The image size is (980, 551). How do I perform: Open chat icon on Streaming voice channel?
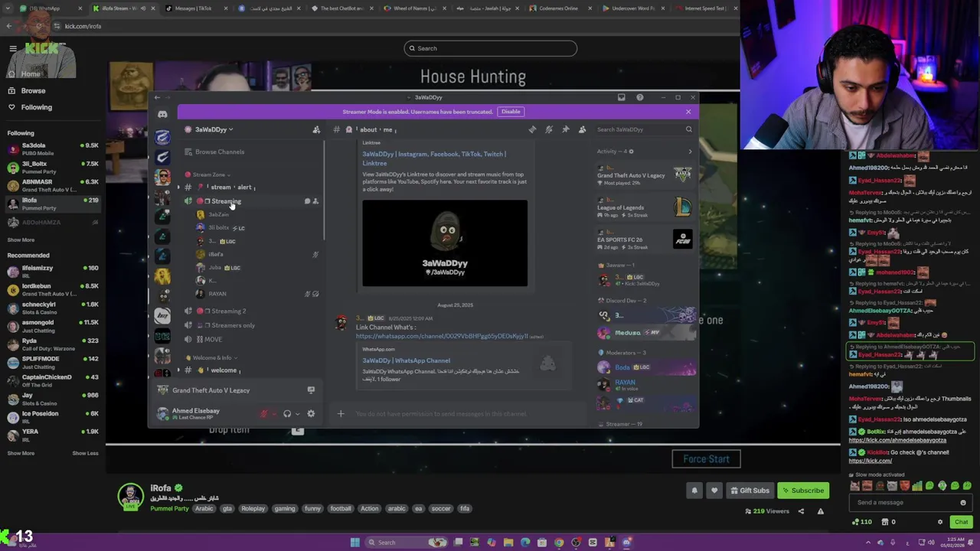(x=307, y=201)
